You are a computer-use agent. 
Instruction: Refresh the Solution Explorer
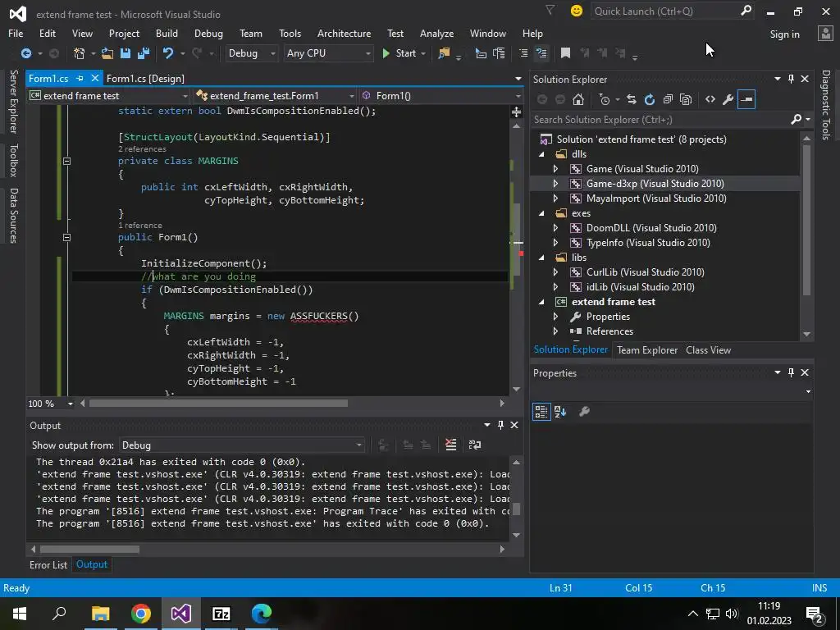tap(650, 99)
